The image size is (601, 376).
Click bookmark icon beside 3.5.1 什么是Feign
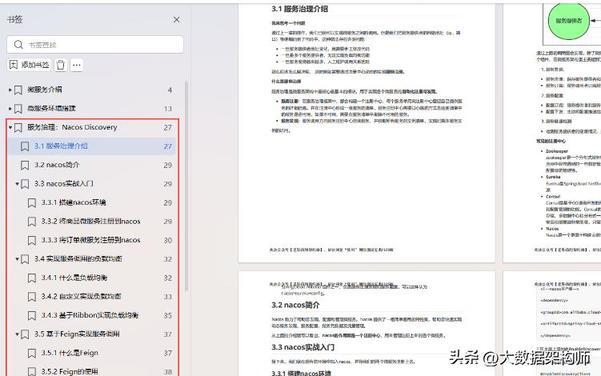tap(32, 353)
